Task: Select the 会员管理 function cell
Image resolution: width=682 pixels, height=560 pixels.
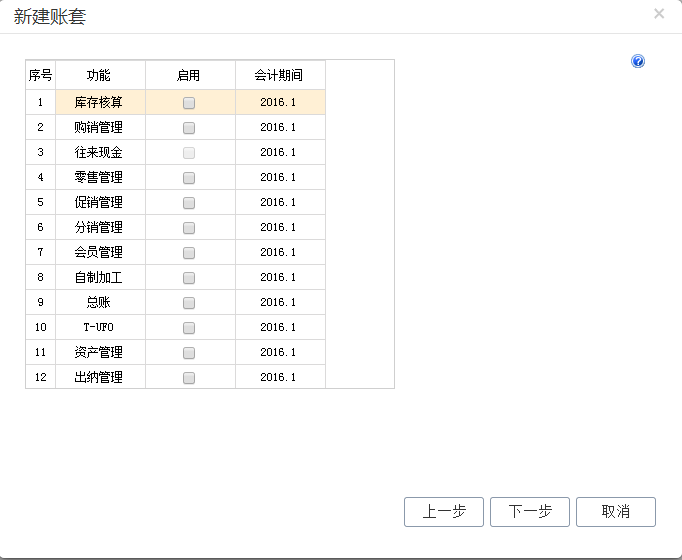Action: click(100, 252)
